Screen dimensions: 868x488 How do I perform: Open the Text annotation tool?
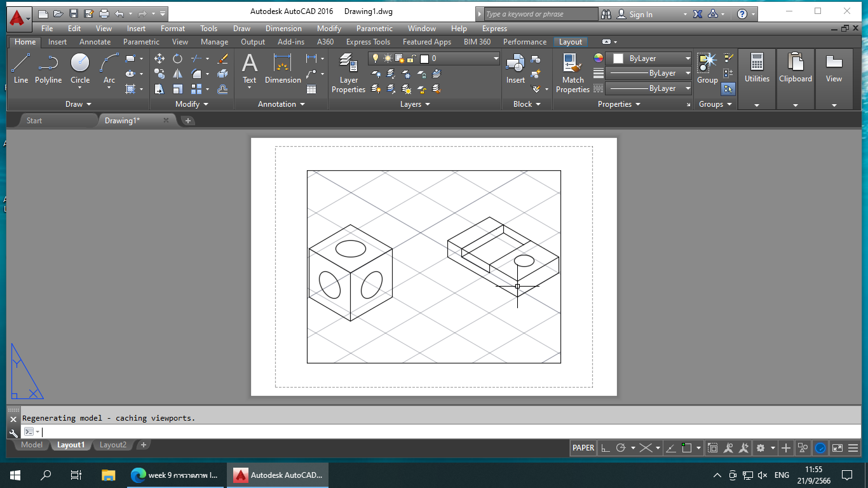[x=250, y=69]
